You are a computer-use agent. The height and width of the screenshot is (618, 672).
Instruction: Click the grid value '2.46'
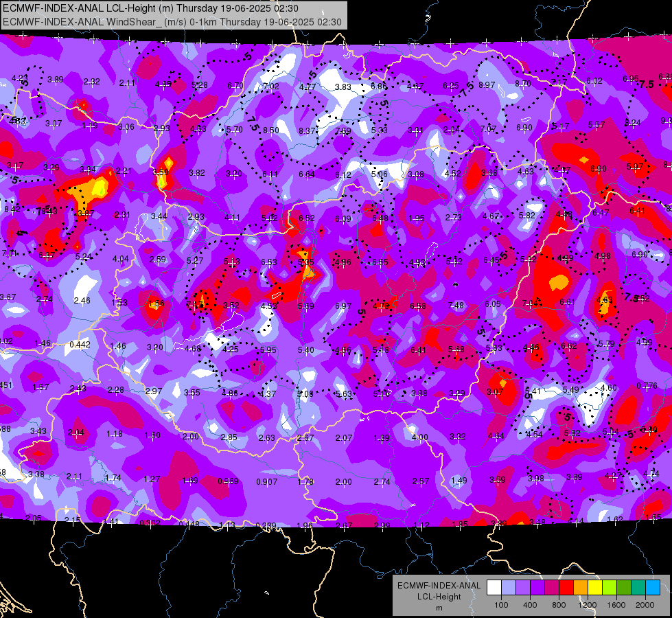82,301
